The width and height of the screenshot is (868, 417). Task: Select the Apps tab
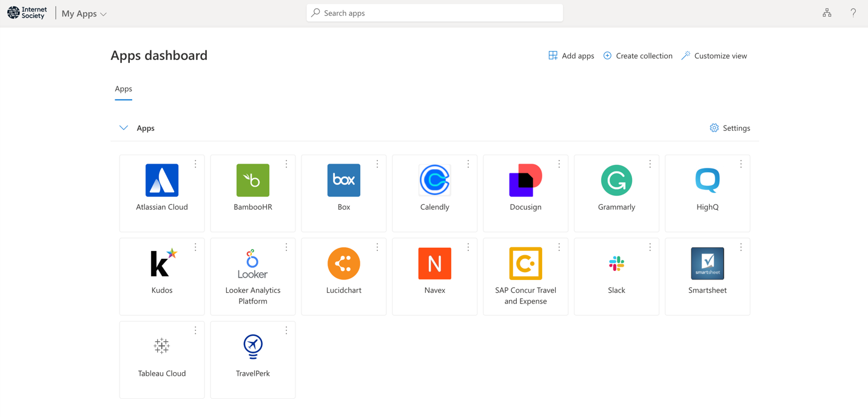click(x=123, y=89)
